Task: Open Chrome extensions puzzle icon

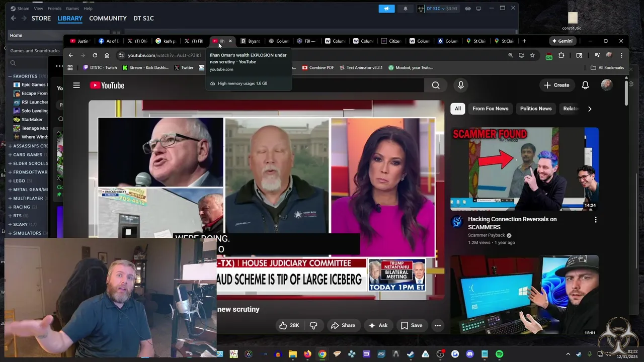Action: [561, 55]
